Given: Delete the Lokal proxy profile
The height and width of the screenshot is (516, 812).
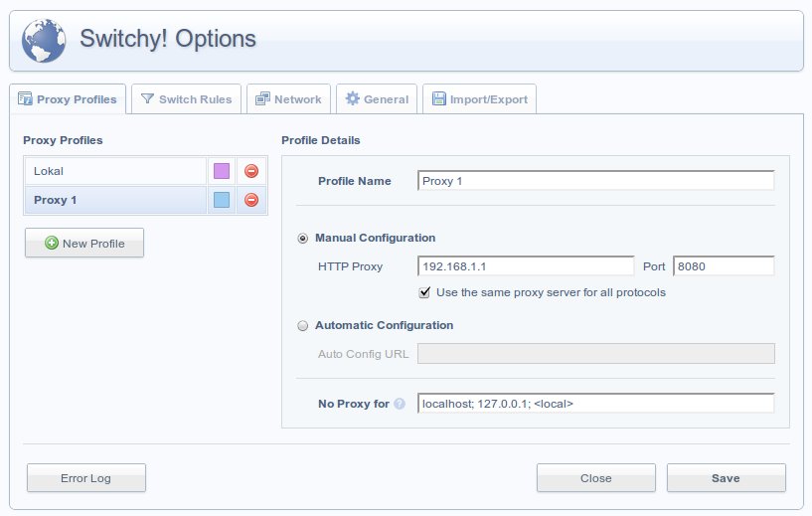Looking at the screenshot, I should pyautogui.click(x=251, y=171).
